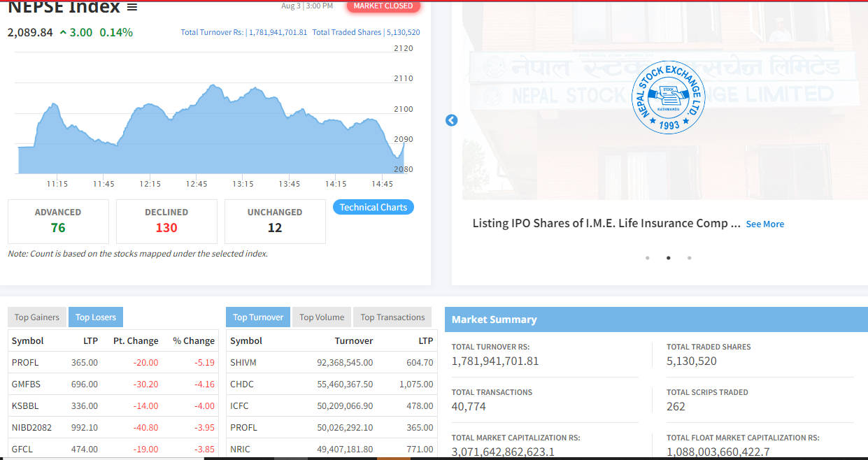Open SHIVM symbol in turnover table
This screenshot has height=460, width=868.
(x=243, y=363)
